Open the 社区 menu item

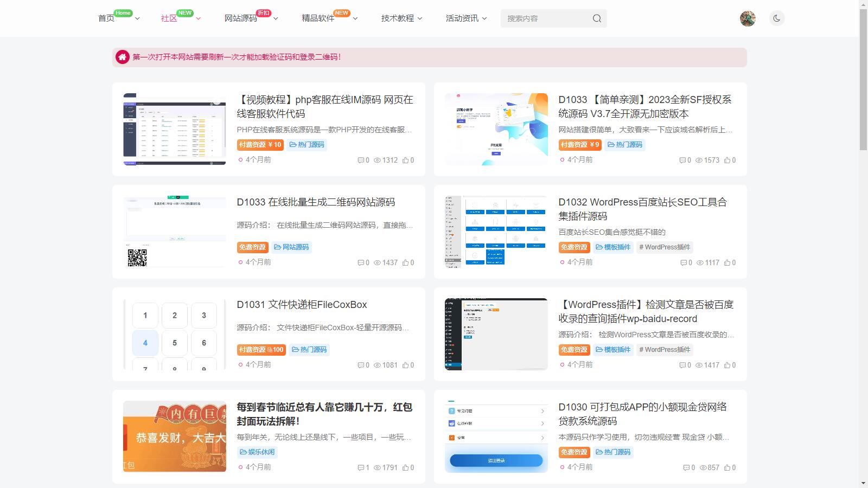[x=169, y=18]
